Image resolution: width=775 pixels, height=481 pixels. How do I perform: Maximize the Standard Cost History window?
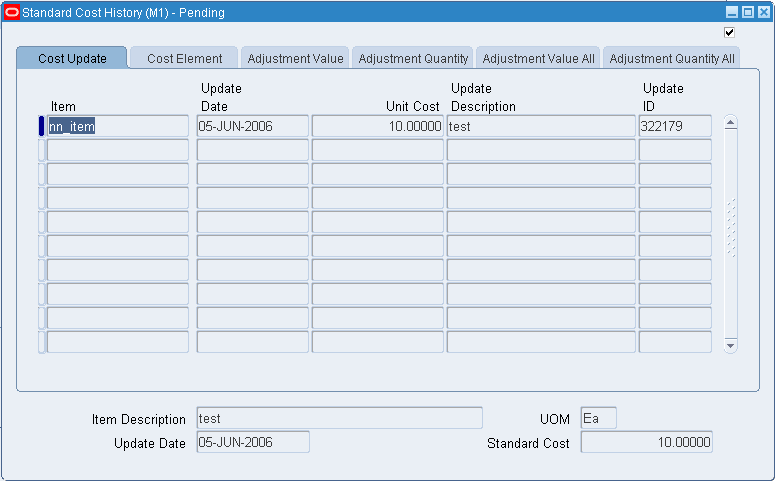click(748, 12)
